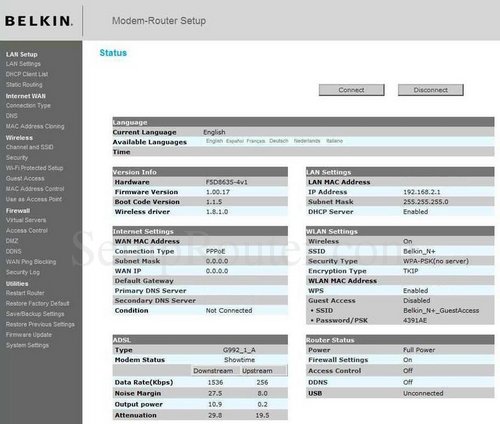Click the SSID value Belkin_N+
The image size is (500, 424).
pyautogui.click(x=419, y=251)
